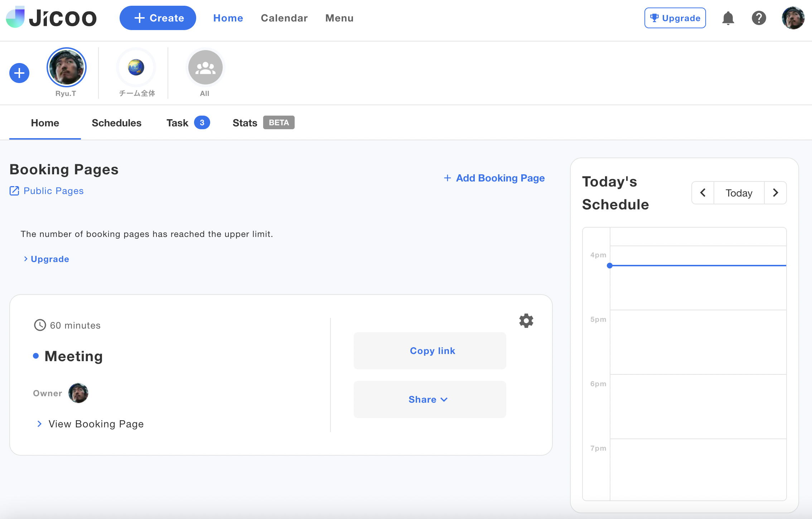Click the notification bell icon

tap(729, 18)
